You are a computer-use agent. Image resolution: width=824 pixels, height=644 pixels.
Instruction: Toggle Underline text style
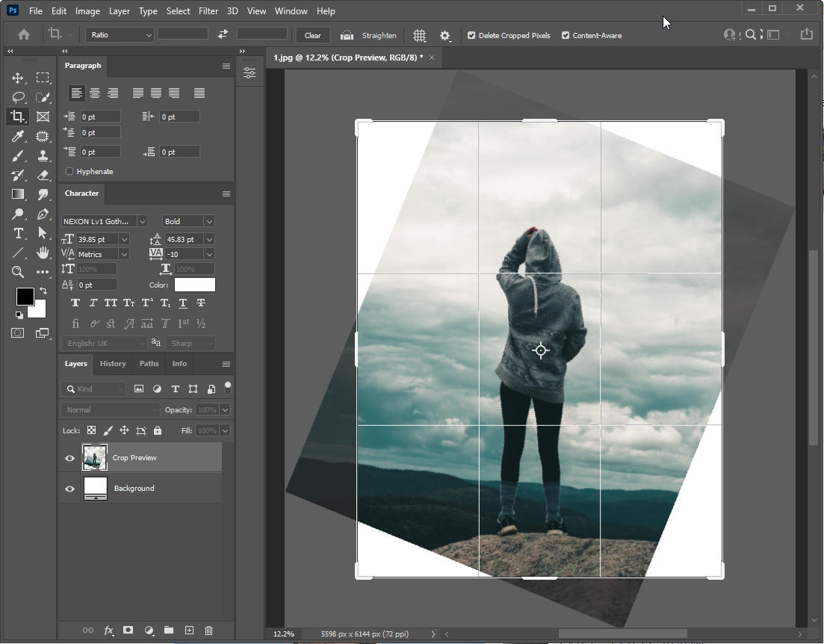(183, 303)
